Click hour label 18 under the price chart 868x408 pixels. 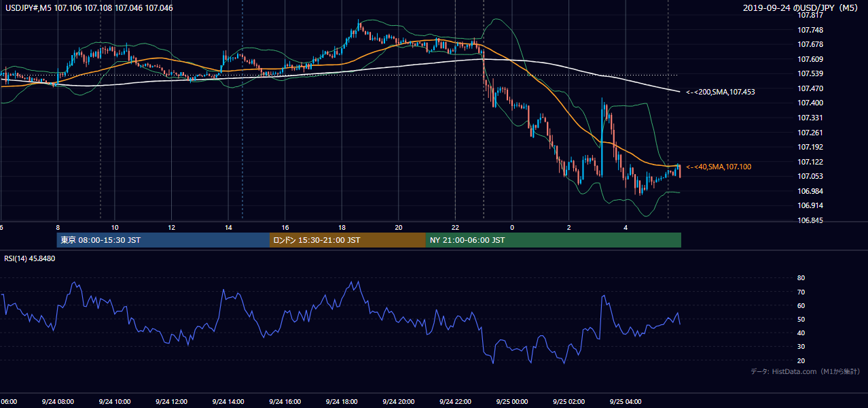pos(342,227)
